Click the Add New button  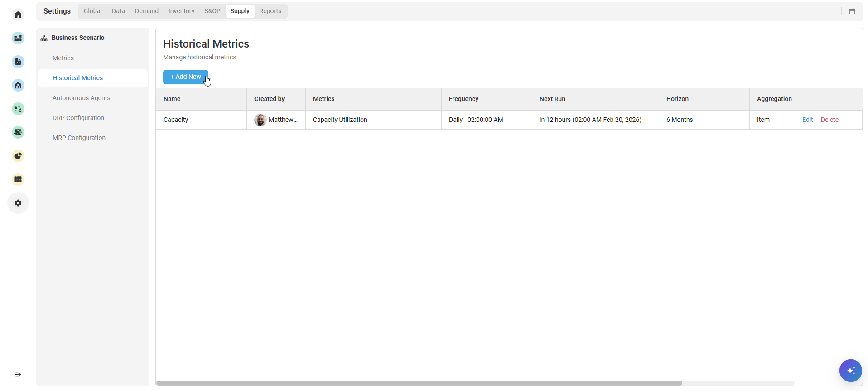pyautogui.click(x=185, y=77)
